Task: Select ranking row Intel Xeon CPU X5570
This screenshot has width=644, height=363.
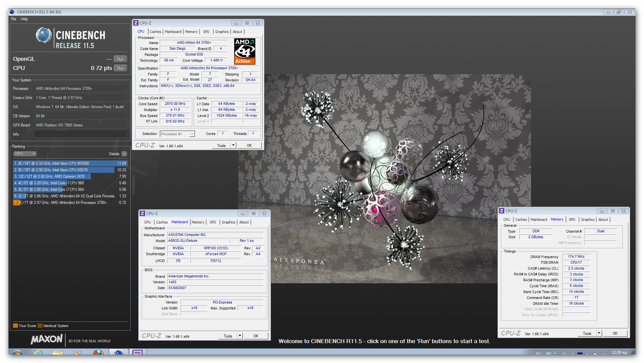Action: 70,170
